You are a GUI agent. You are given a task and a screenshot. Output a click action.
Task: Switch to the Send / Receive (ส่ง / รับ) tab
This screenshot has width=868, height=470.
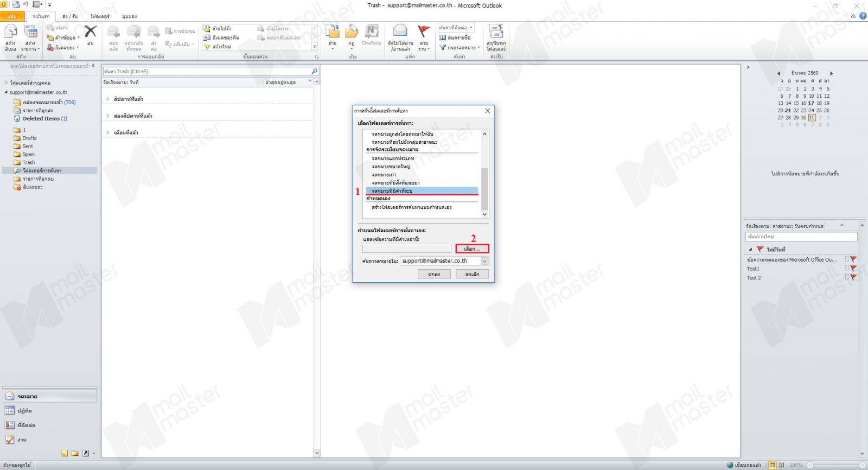click(x=70, y=16)
